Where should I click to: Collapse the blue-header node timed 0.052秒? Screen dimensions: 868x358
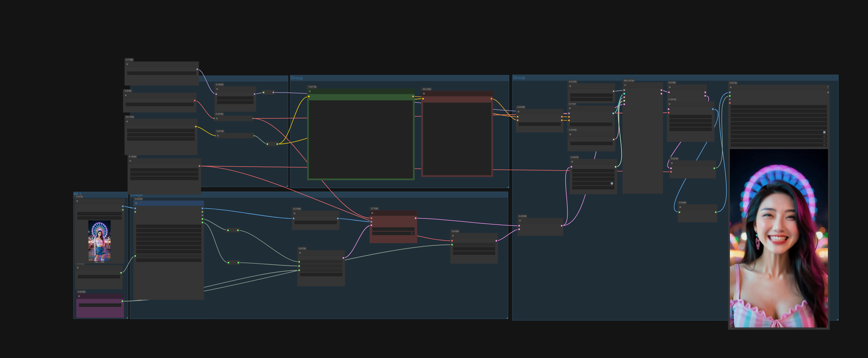tap(136, 203)
